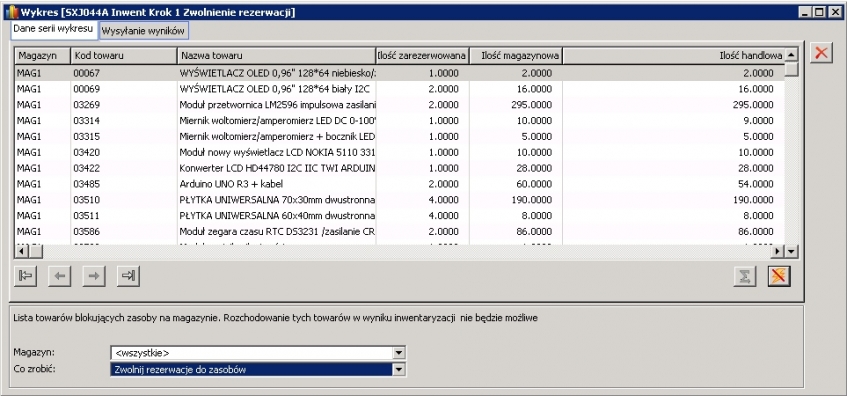
Task: Sort by Nazwa towaru column header
Action: click(276, 56)
